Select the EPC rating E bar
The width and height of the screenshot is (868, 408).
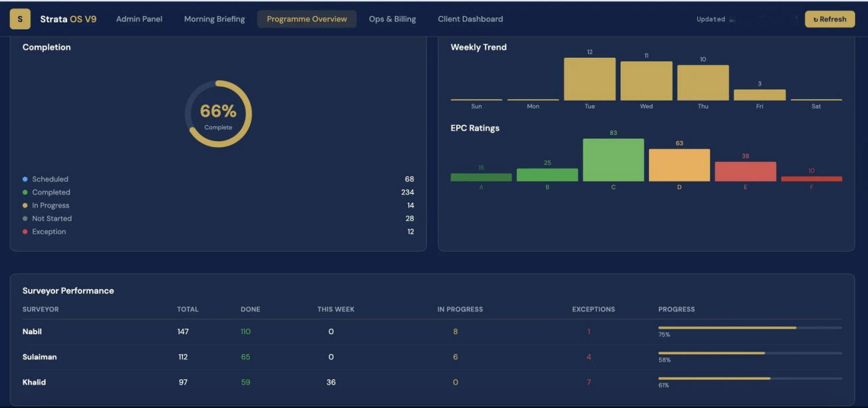pos(745,172)
